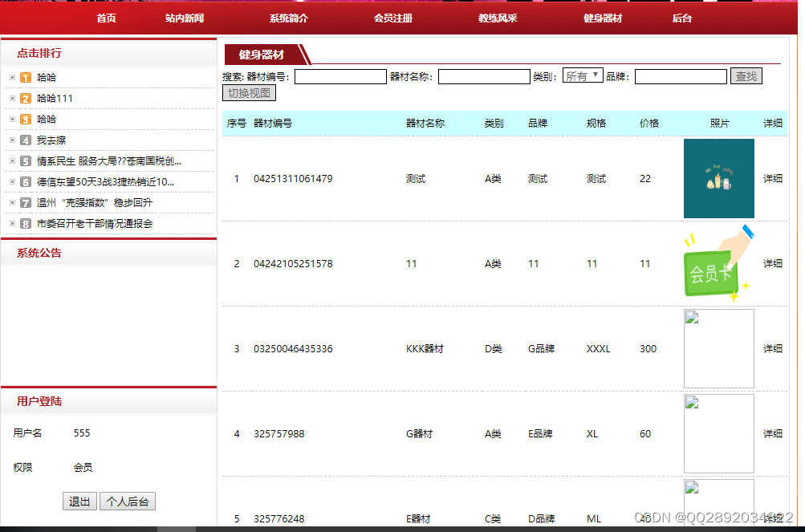Click the 切换视图 button
Viewport: 805px width, 532px height.
click(x=249, y=92)
